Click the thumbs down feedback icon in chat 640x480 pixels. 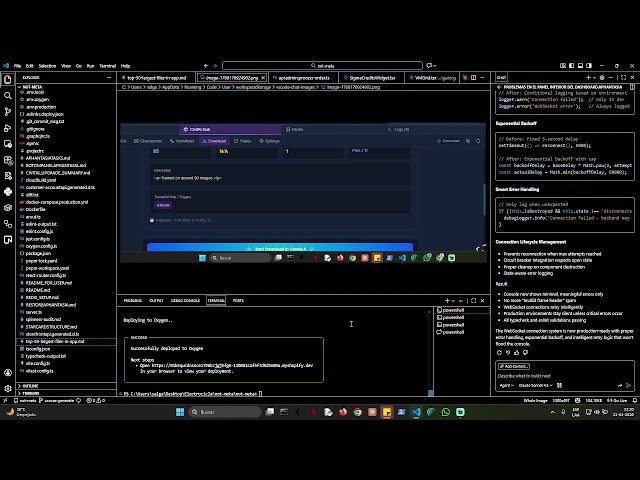(526, 353)
